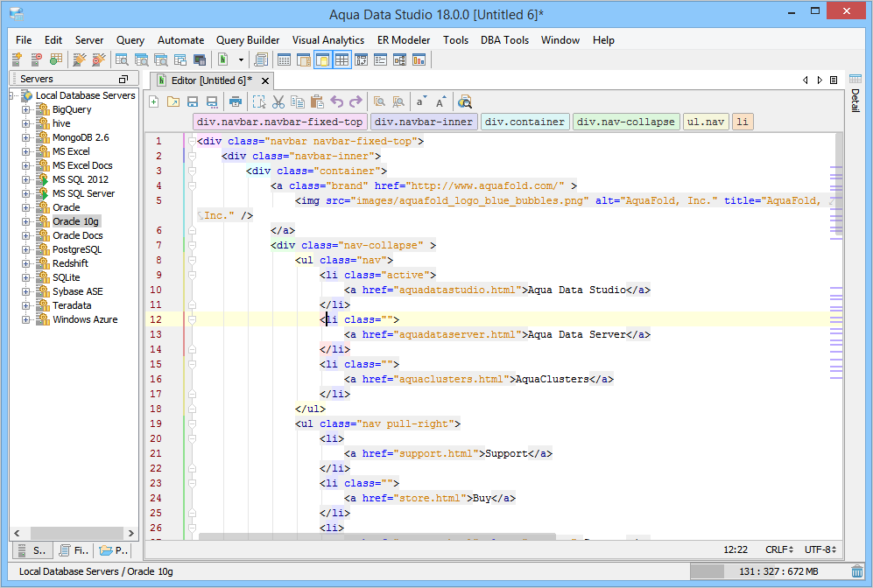873x588 pixels.
Task: Open the CRLF line ending selector
Action: [x=779, y=549]
